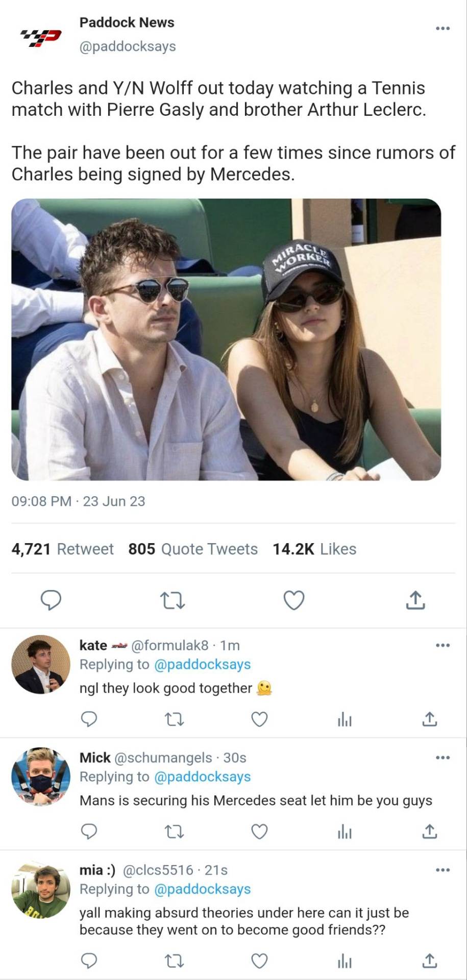Retweet the Paddock News tweet
This screenshot has width=467, height=980.
[x=173, y=600]
